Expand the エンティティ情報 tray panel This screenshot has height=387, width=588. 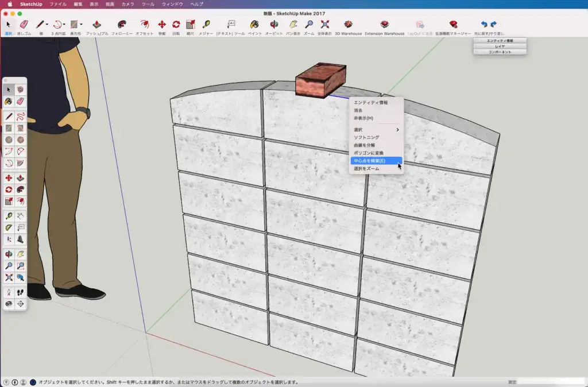[x=500, y=41]
